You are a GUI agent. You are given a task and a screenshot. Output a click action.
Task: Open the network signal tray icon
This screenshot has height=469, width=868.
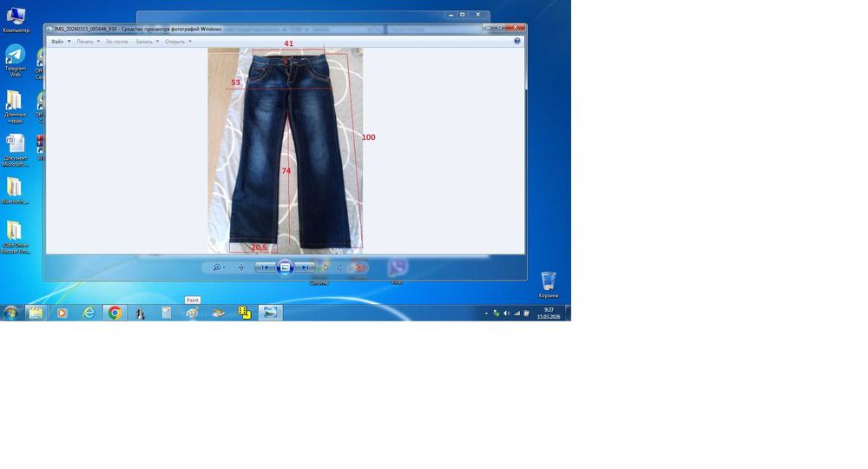pos(516,314)
